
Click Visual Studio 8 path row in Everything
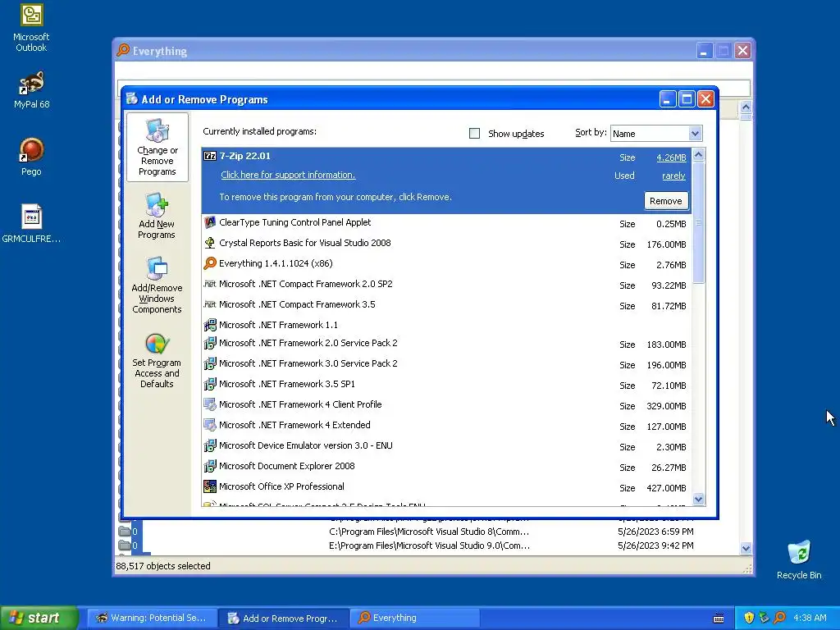[429, 532]
